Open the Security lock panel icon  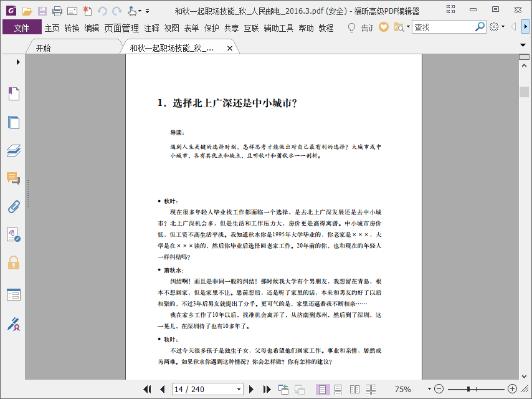[14, 263]
